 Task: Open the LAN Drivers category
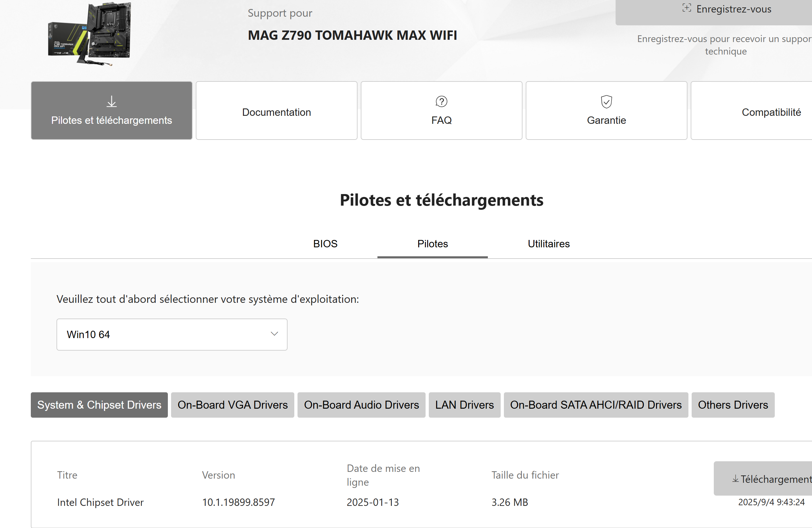click(x=464, y=405)
